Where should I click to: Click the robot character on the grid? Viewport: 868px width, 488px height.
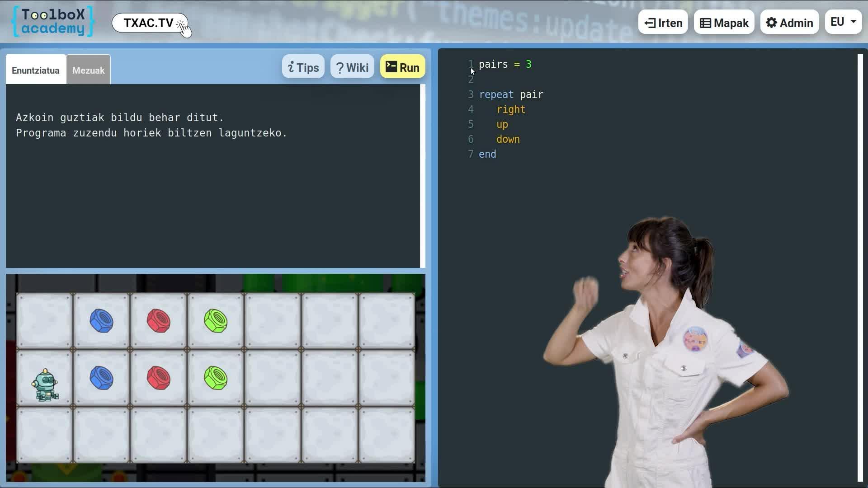[45, 385]
